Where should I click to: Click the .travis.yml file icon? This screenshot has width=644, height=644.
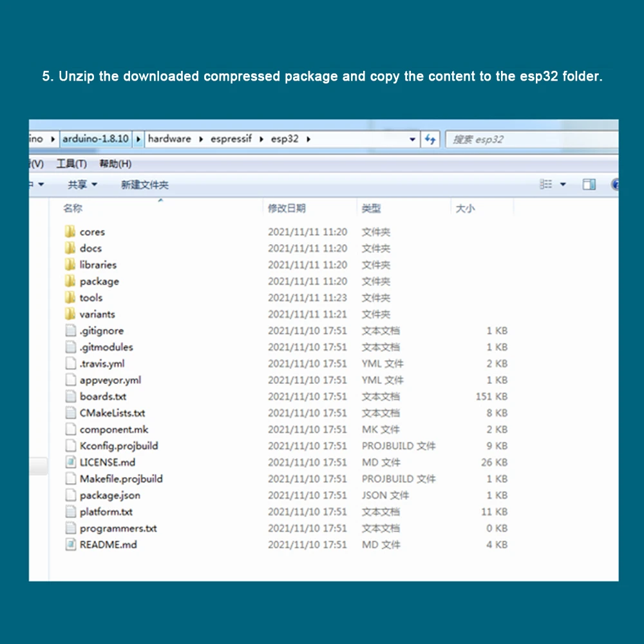tap(71, 363)
